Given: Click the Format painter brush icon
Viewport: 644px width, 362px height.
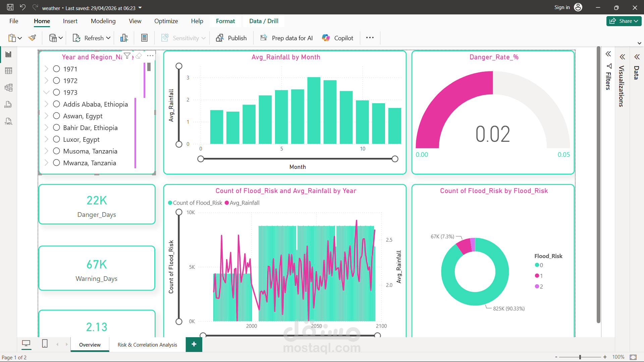Looking at the screenshot, I should [32, 38].
